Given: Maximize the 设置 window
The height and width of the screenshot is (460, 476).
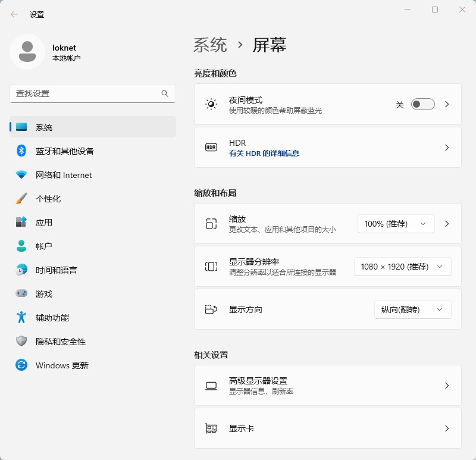Looking at the screenshot, I should tap(435, 10).
